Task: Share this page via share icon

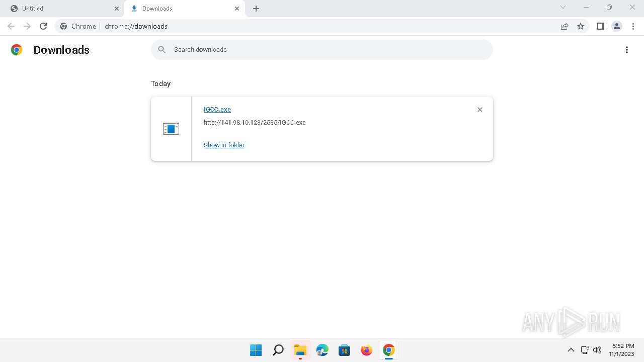Action: tap(565, 26)
